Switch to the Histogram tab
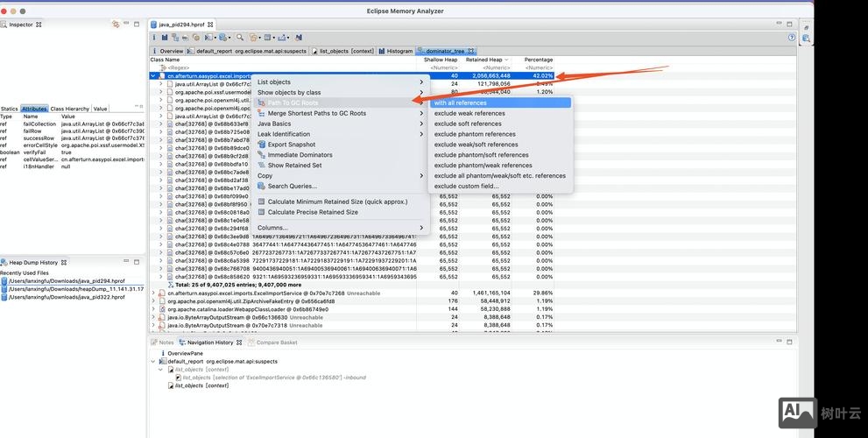Image resolution: width=868 pixels, height=438 pixels. click(399, 52)
